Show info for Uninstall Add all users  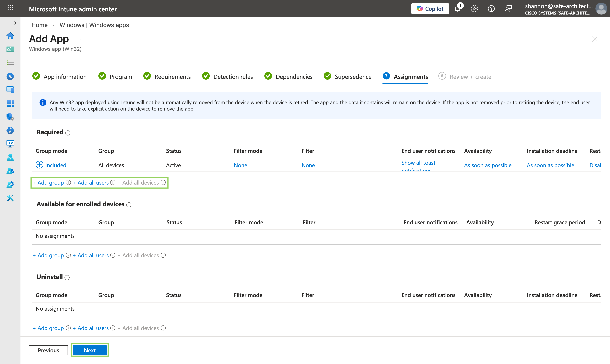coord(113,328)
